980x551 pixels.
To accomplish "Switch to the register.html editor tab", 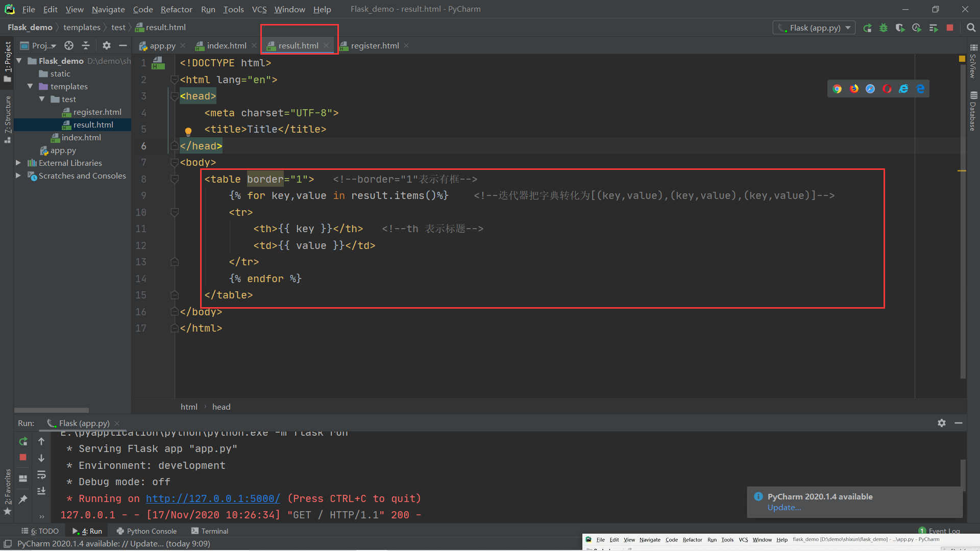I will tap(374, 46).
